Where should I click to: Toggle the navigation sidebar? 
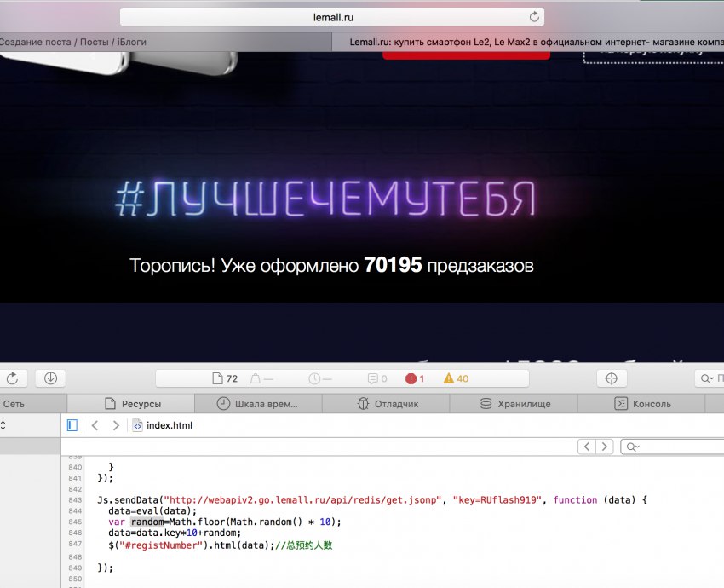pos(72,425)
